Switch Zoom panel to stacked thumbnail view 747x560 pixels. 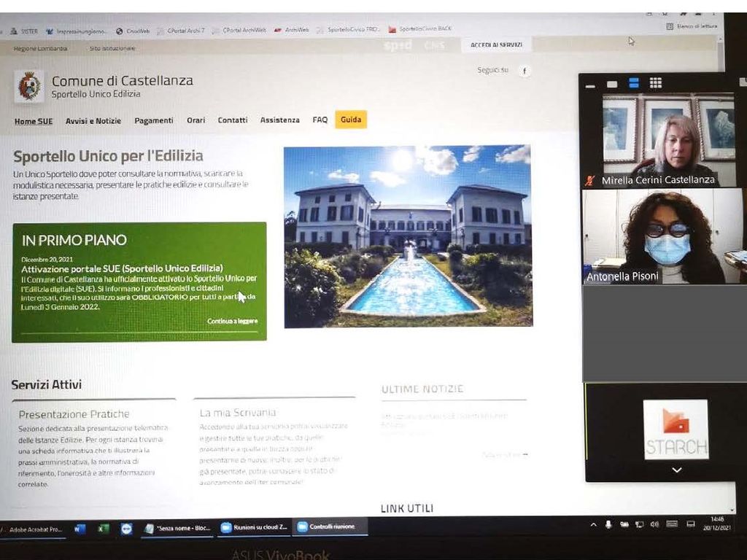[x=634, y=83]
